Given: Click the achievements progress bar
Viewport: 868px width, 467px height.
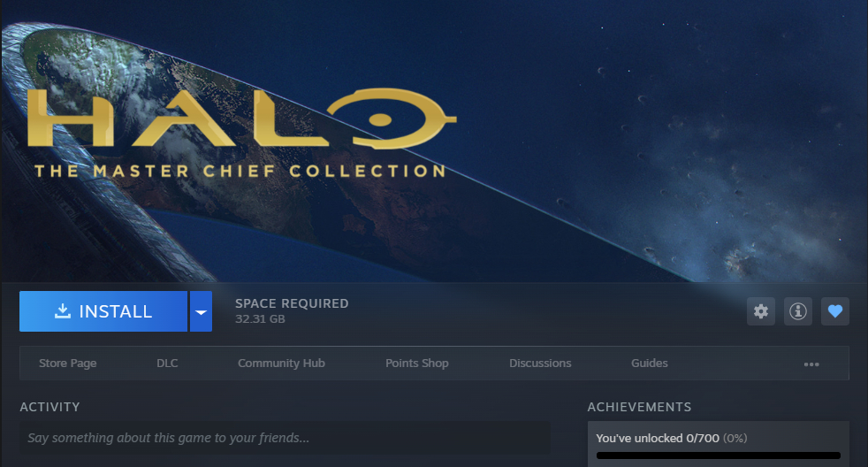Looking at the screenshot, I should [719, 456].
